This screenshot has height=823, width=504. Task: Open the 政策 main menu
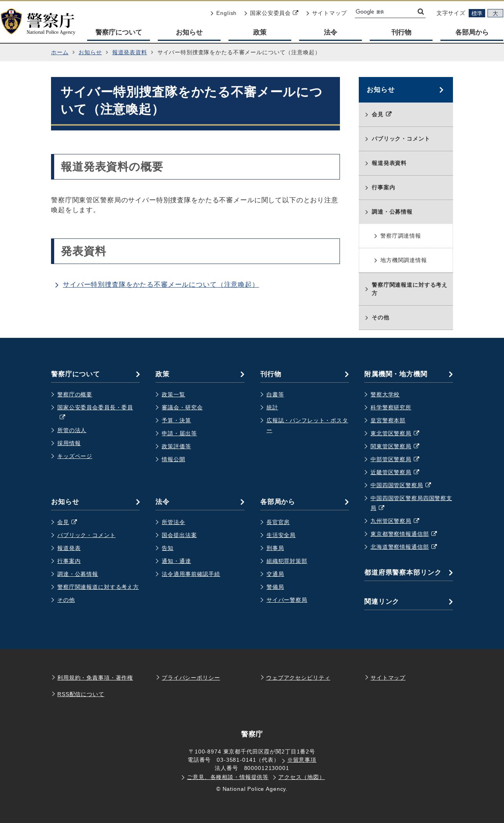[x=260, y=32]
